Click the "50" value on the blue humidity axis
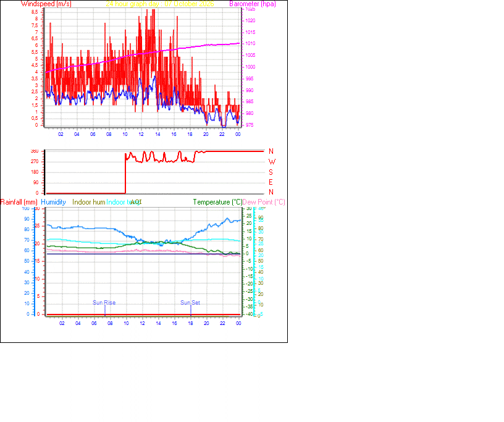 27,261
